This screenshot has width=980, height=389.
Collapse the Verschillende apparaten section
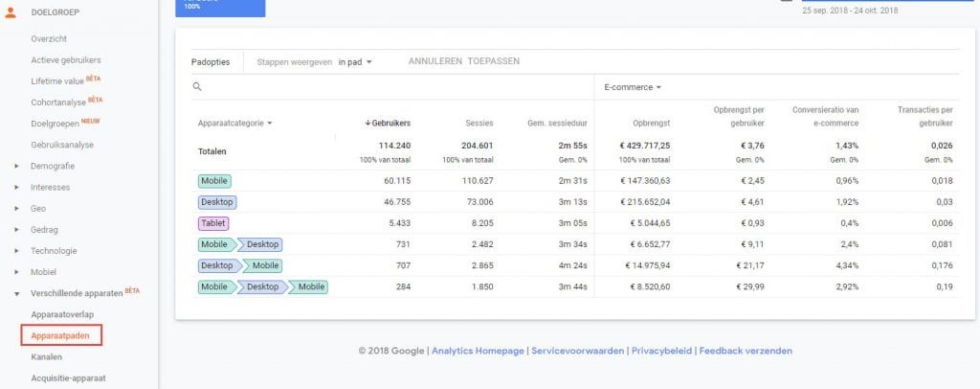click(16, 292)
